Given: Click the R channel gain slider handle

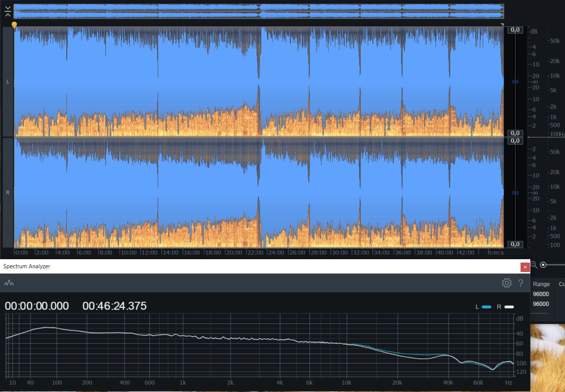Looking at the screenshot, I should point(515,193).
